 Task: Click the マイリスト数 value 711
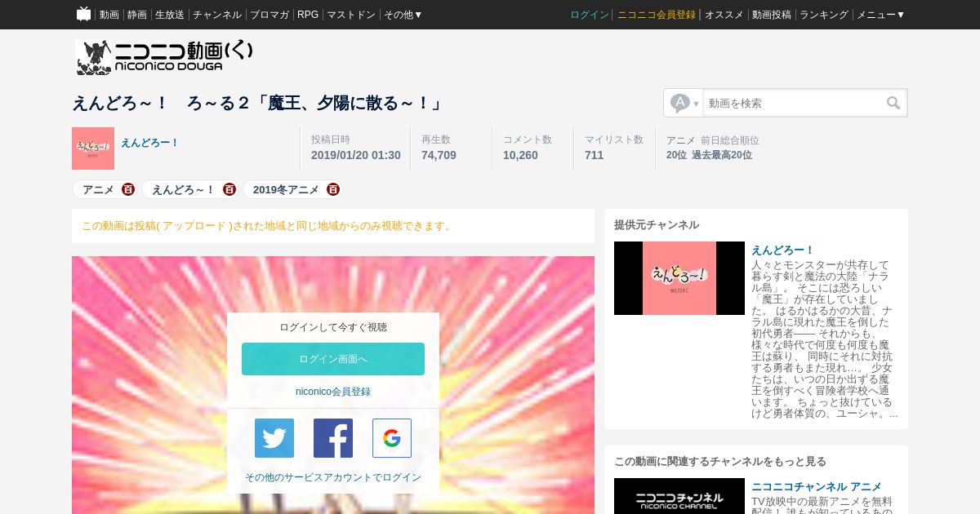click(x=594, y=155)
